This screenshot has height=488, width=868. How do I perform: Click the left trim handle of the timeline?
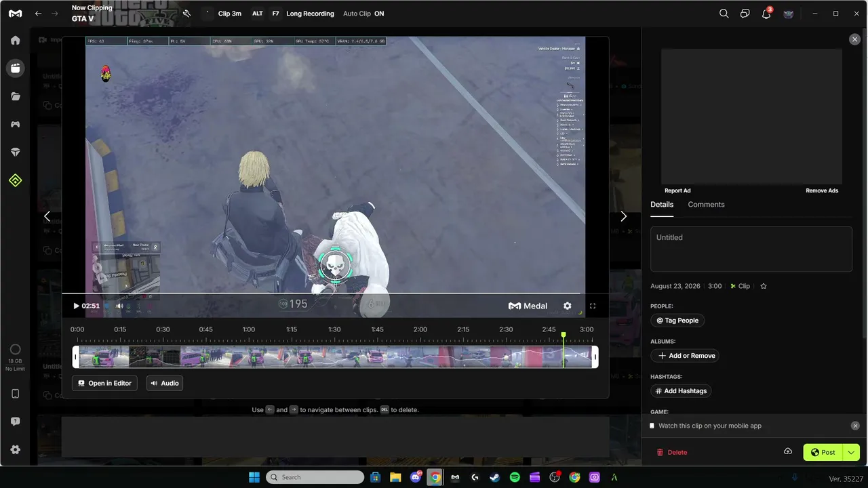coord(76,357)
